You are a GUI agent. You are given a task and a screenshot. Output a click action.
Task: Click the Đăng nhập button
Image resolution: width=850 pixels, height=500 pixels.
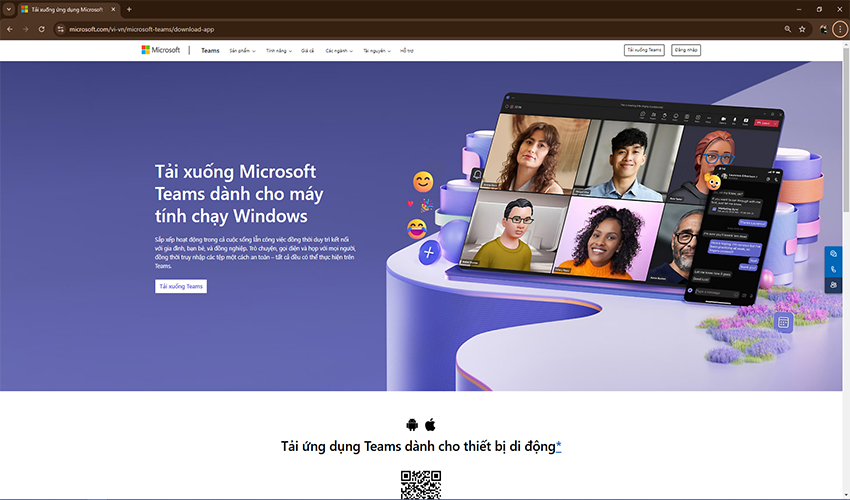point(686,50)
